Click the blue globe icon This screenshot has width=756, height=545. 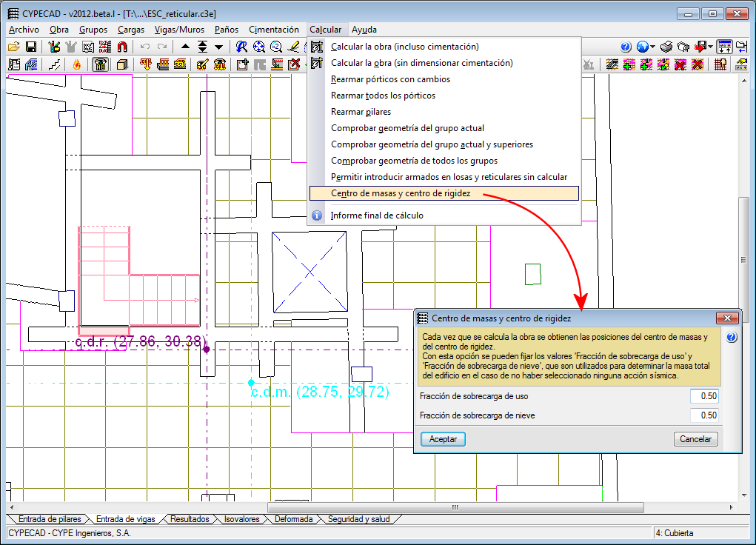(x=642, y=47)
